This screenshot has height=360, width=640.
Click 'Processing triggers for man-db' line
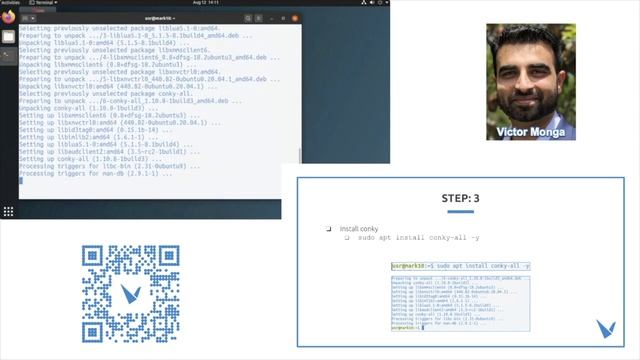[96, 173]
